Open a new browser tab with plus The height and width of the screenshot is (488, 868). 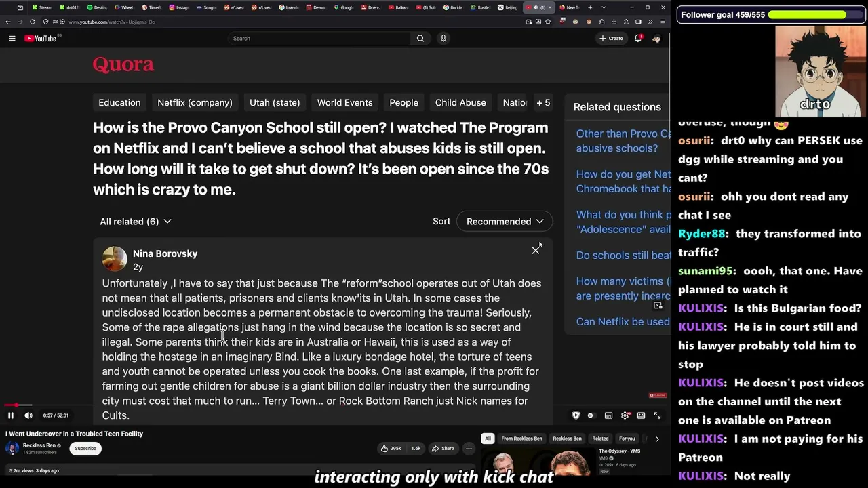tap(590, 7)
